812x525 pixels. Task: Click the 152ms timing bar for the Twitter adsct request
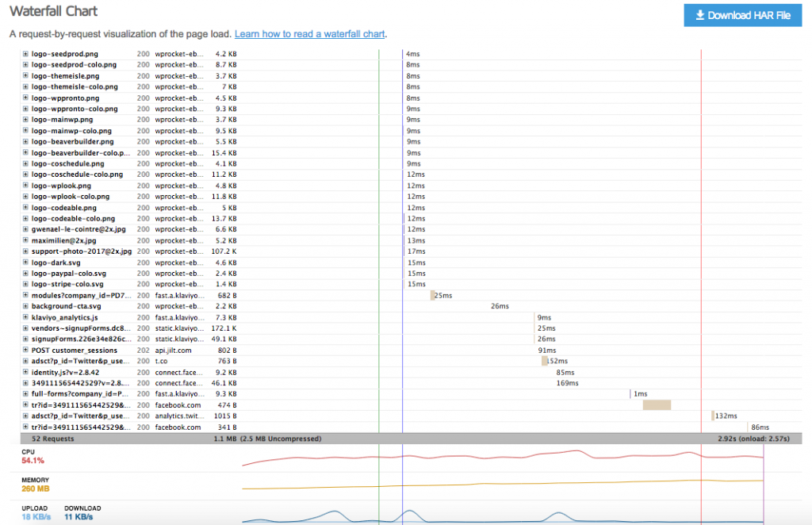(544, 361)
